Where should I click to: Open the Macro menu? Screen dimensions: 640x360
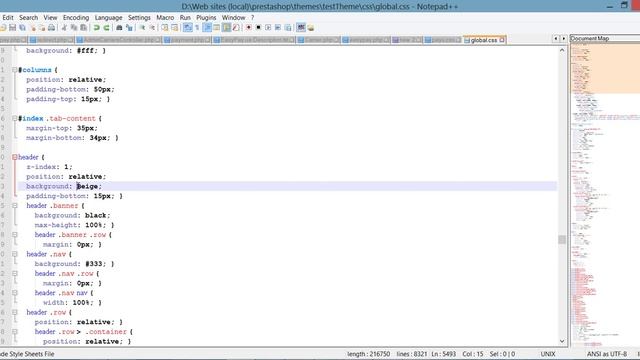click(165, 18)
